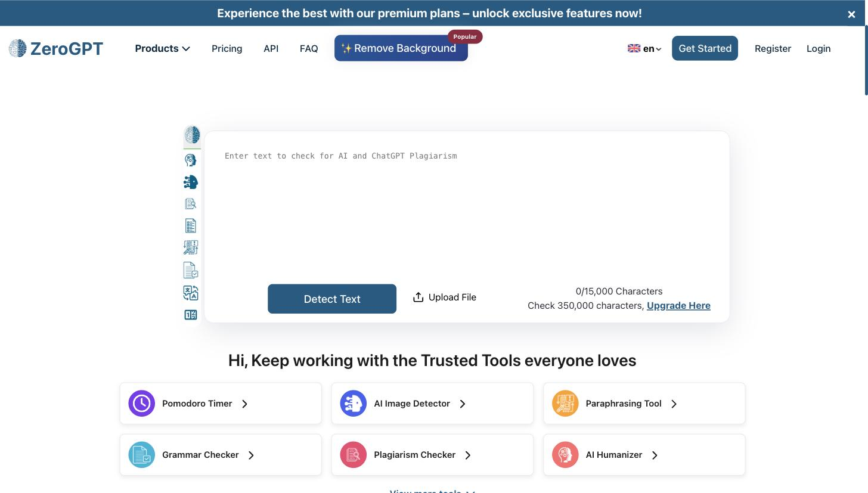Open the document-with-checkmark grammar checker icon
868x493 pixels.
(x=191, y=270)
